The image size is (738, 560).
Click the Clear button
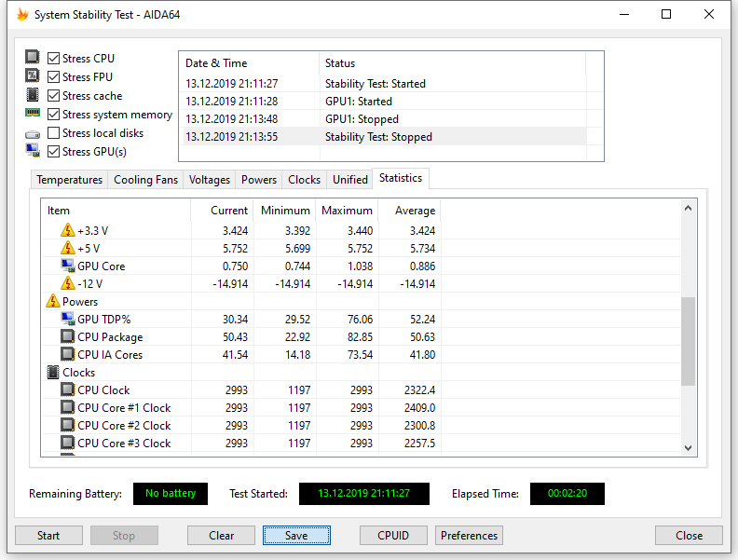[x=221, y=536]
